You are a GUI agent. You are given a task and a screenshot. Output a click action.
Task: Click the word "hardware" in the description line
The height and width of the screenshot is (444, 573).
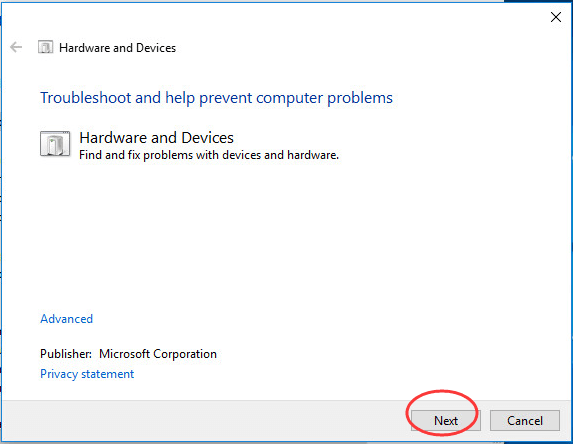point(313,155)
